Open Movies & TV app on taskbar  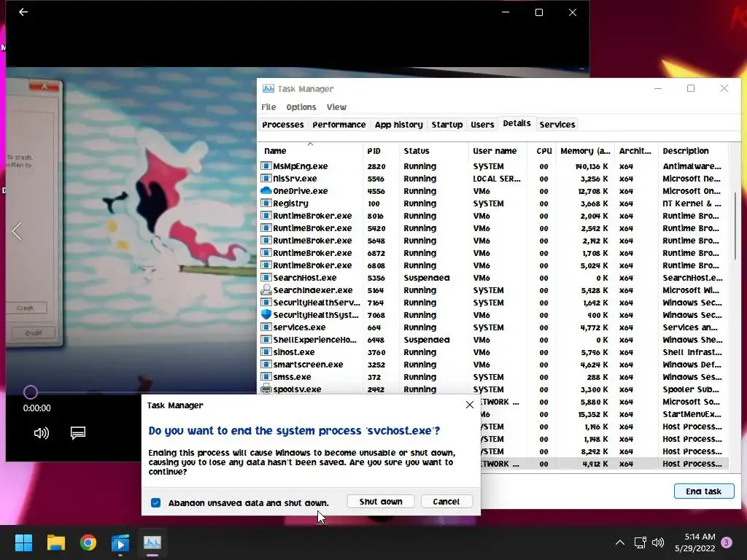(120, 542)
